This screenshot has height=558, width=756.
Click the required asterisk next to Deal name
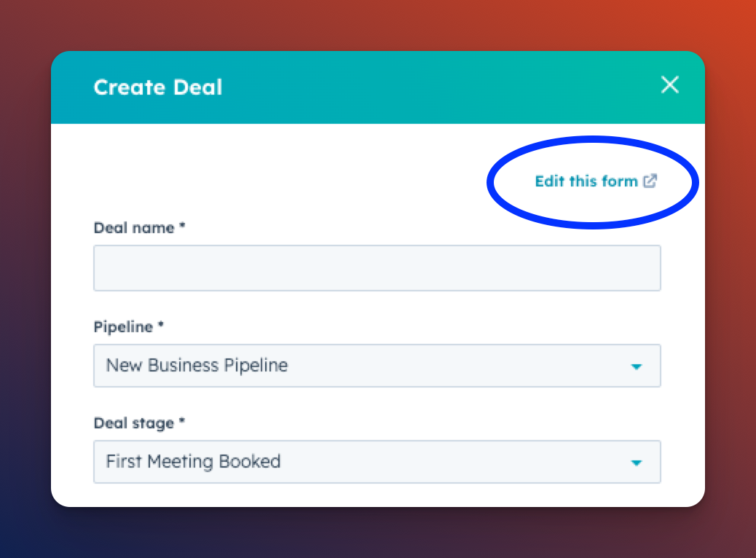(182, 227)
